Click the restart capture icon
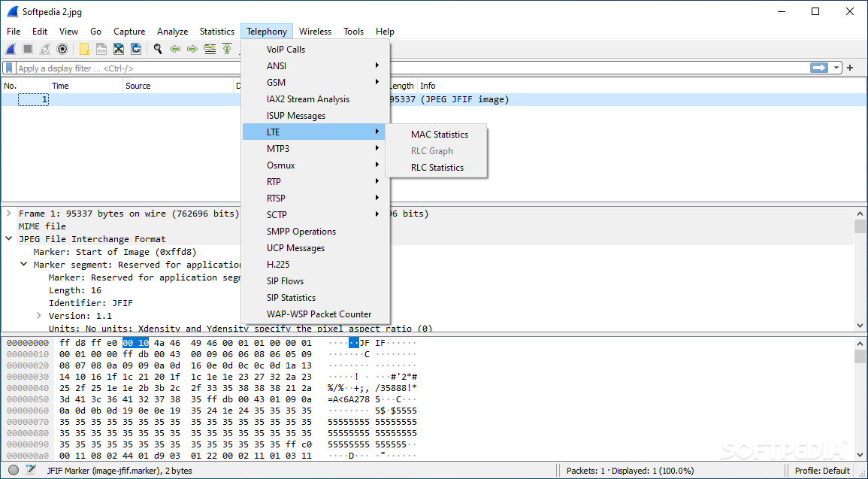 click(45, 49)
